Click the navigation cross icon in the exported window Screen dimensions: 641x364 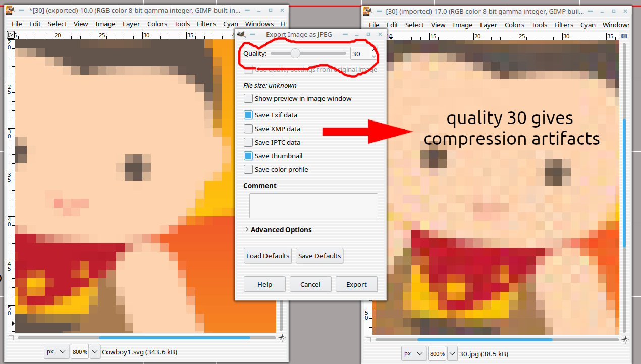[x=282, y=337]
